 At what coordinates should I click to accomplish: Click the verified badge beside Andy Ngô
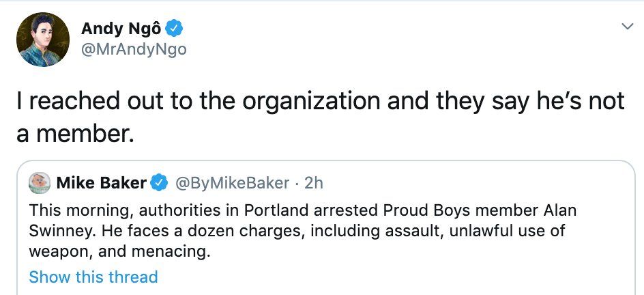175,29
